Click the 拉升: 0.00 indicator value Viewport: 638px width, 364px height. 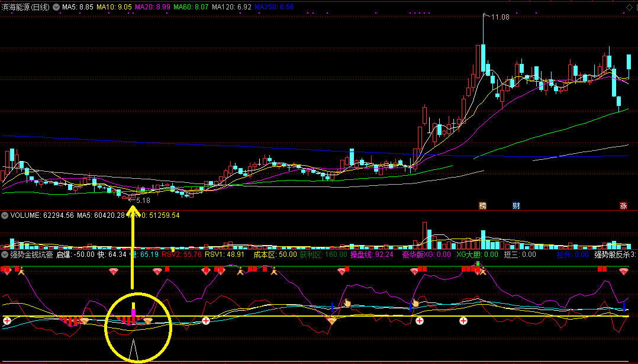click(573, 255)
